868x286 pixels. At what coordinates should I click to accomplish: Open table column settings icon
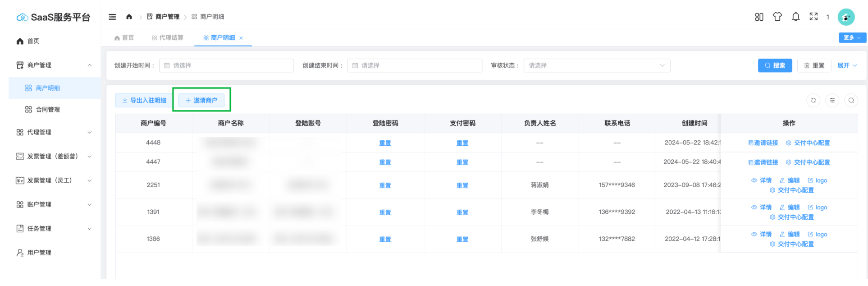point(832,100)
